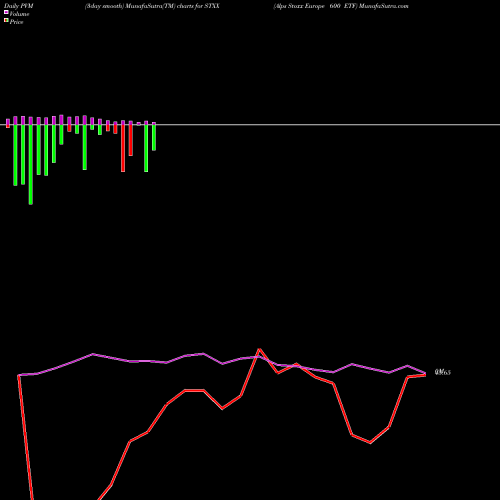Click the red price line peak

coord(259,349)
